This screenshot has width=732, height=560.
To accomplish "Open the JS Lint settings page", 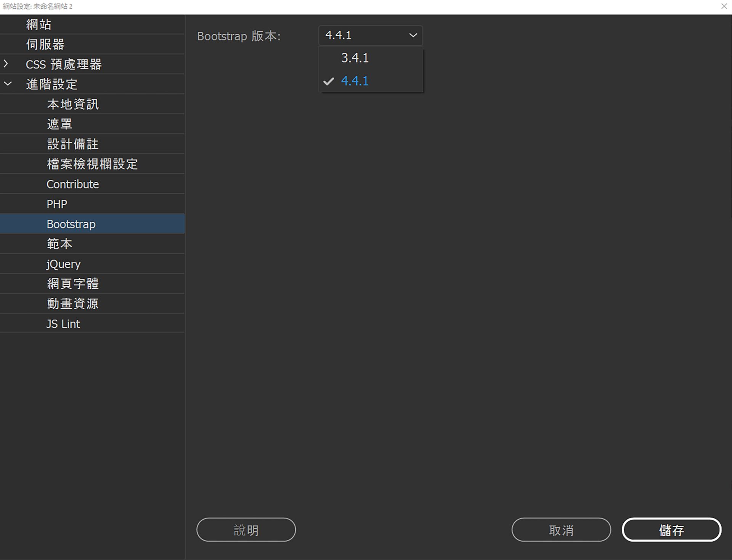I will coord(63,323).
